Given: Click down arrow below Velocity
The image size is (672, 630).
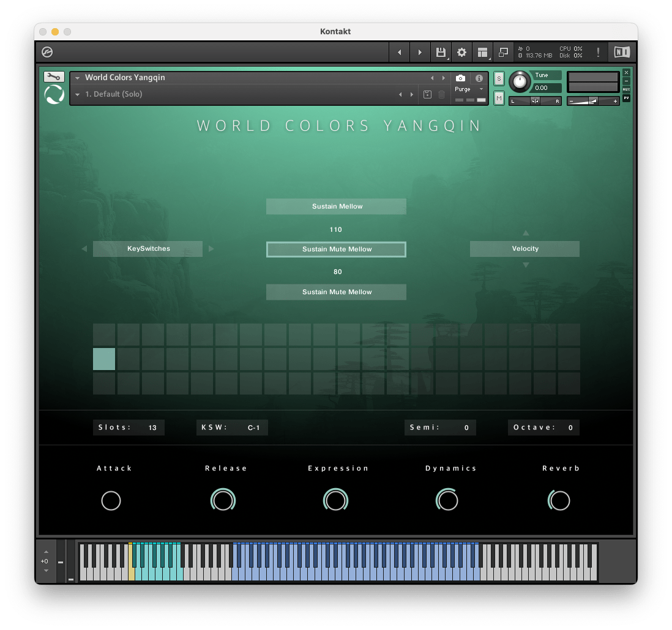Looking at the screenshot, I should click(526, 265).
